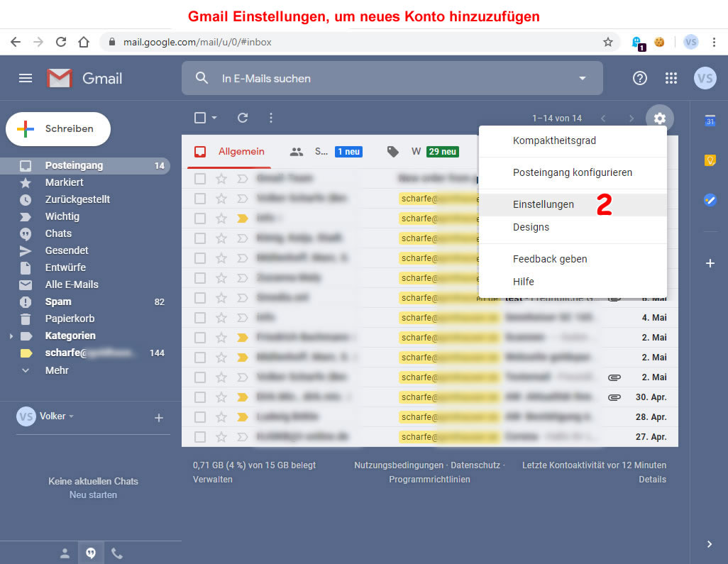Choose Feedback geben in the menu
The width and height of the screenshot is (728, 564).
573,259
